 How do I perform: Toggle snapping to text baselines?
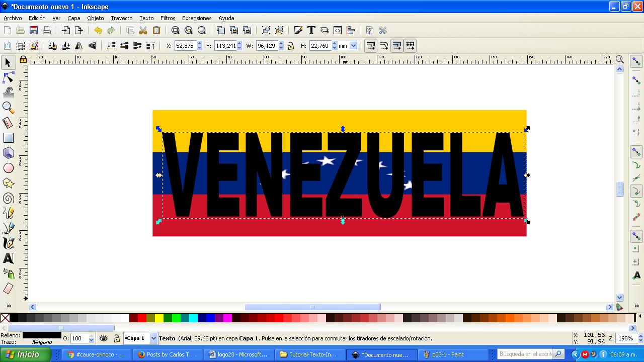(636, 275)
